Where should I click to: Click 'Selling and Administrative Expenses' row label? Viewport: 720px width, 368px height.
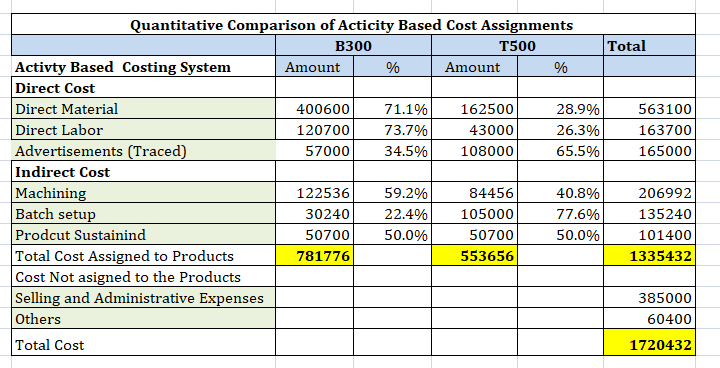[143, 298]
